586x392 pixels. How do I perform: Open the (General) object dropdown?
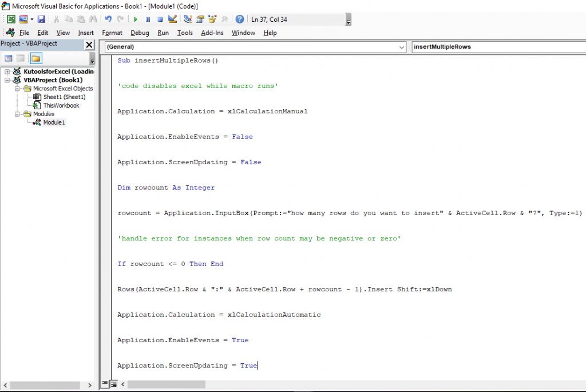pyautogui.click(x=401, y=46)
